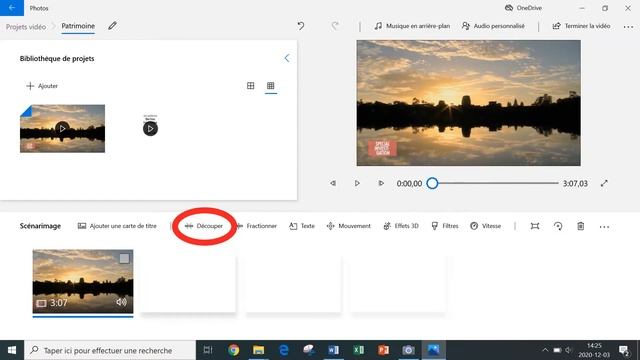
Task: Open File Explorer from taskbar
Action: tap(258, 350)
